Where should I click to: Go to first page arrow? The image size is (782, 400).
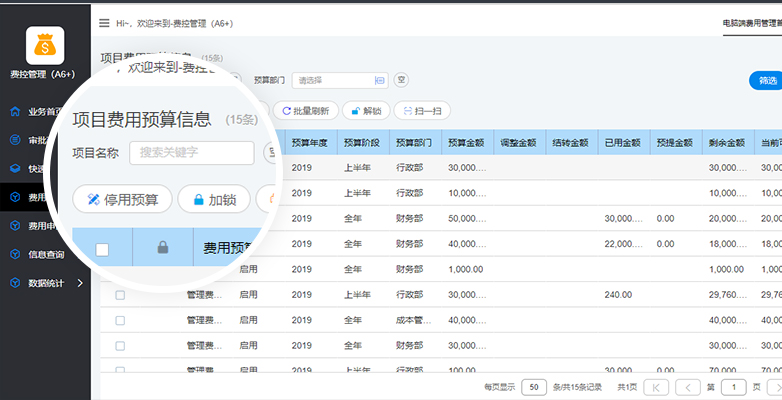pos(656,387)
